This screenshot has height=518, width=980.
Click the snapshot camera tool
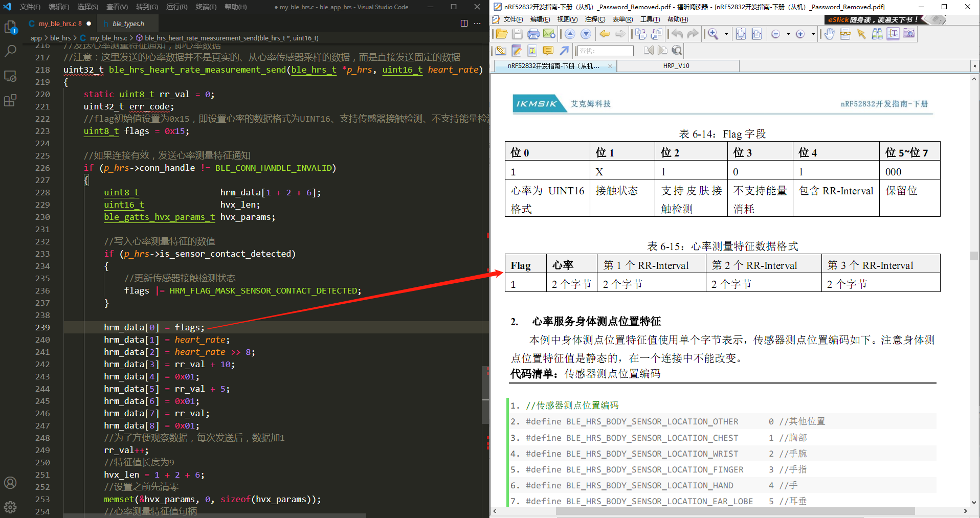coord(909,34)
